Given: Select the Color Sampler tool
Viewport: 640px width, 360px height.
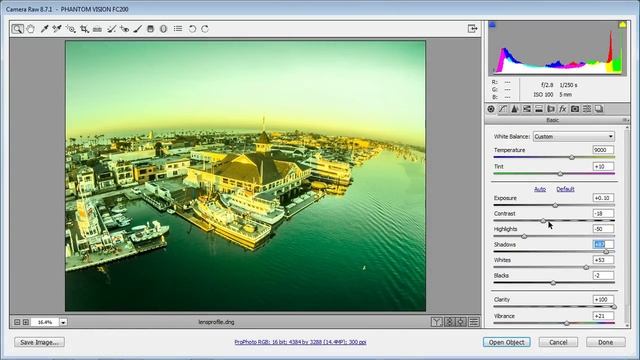Looking at the screenshot, I should [x=57, y=29].
